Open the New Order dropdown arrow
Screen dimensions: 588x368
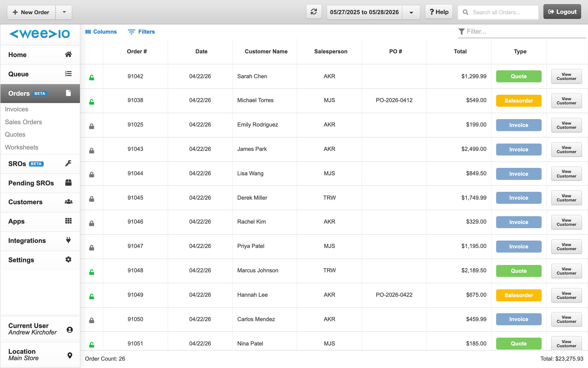point(64,12)
